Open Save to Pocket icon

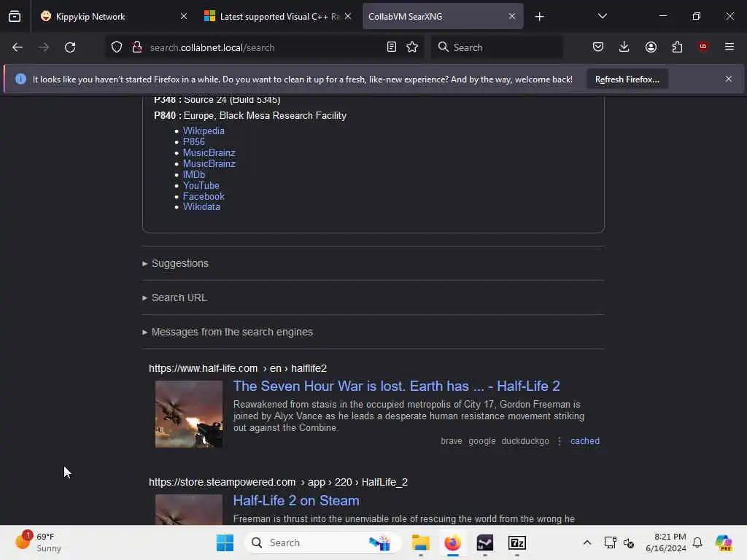(598, 47)
